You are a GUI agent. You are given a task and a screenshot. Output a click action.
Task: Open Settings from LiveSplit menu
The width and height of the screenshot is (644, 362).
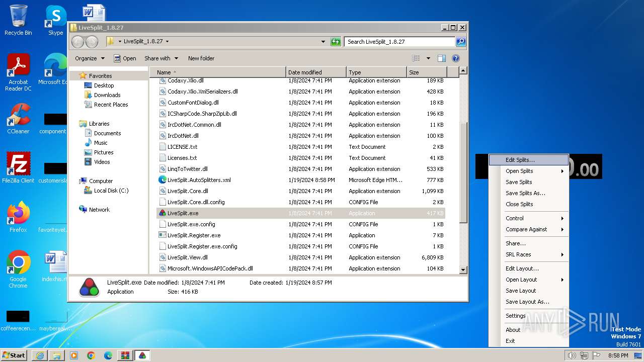[528, 316]
